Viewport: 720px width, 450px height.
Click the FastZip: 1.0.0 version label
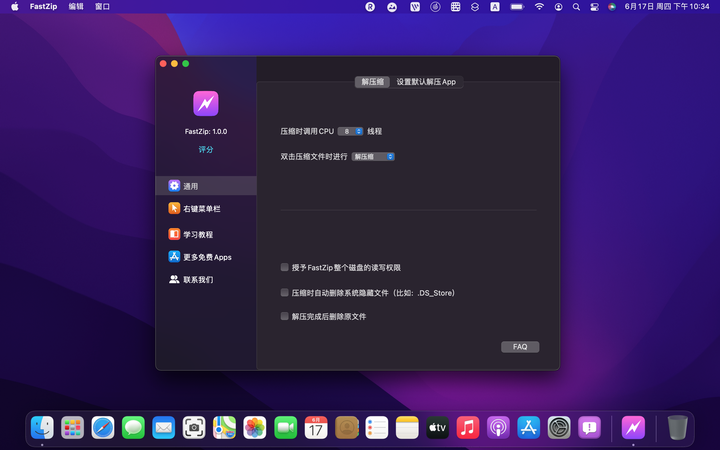click(x=206, y=131)
